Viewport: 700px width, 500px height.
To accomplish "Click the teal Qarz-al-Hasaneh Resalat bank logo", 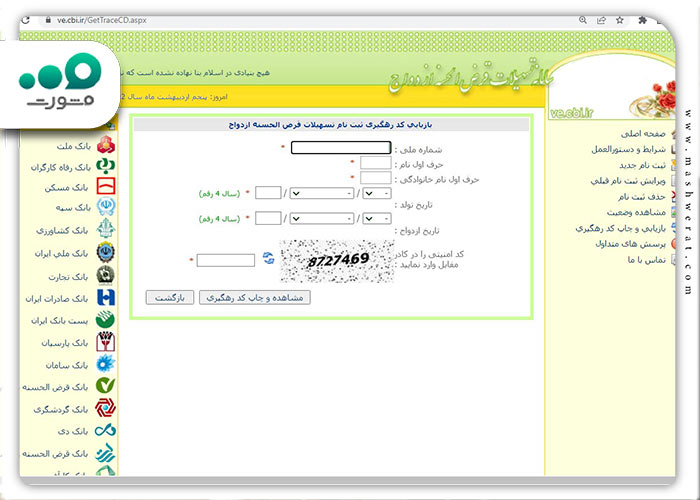I will (106, 453).
